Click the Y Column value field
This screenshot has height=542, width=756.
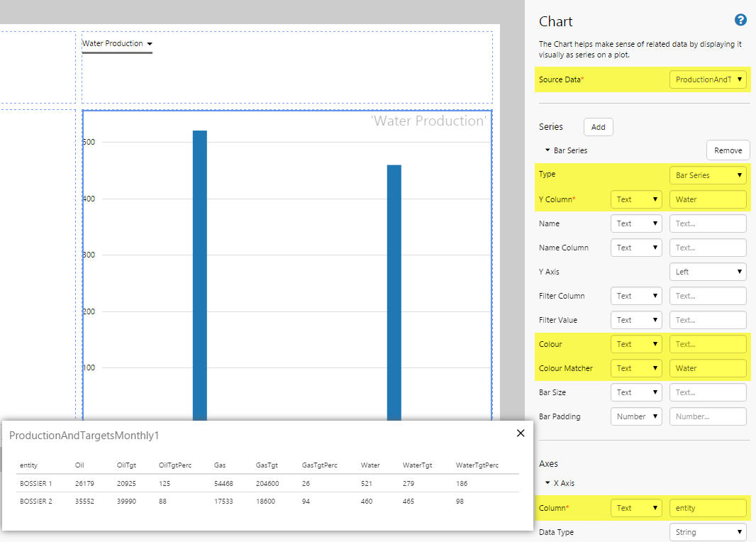[x=708, y=199]
